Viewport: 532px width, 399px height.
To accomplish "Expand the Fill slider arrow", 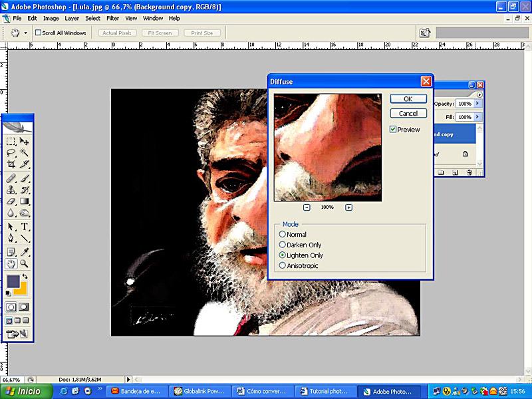I will click(x=477, y=117).
